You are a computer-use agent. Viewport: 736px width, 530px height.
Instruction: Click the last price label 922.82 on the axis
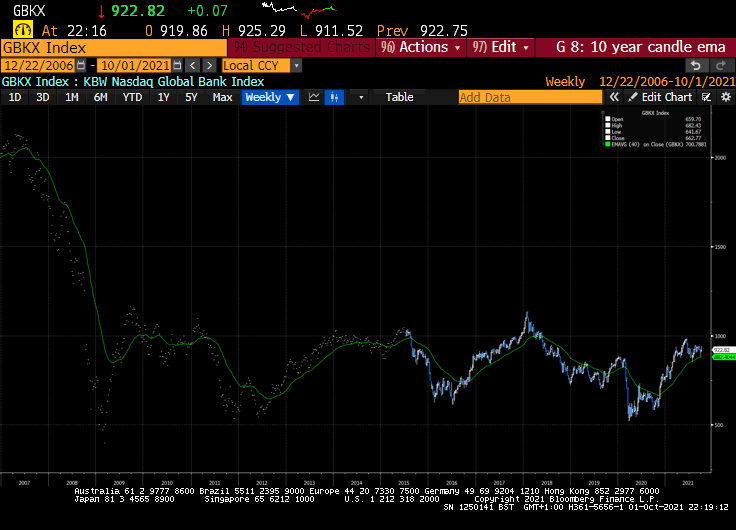[x=723, y=350]
